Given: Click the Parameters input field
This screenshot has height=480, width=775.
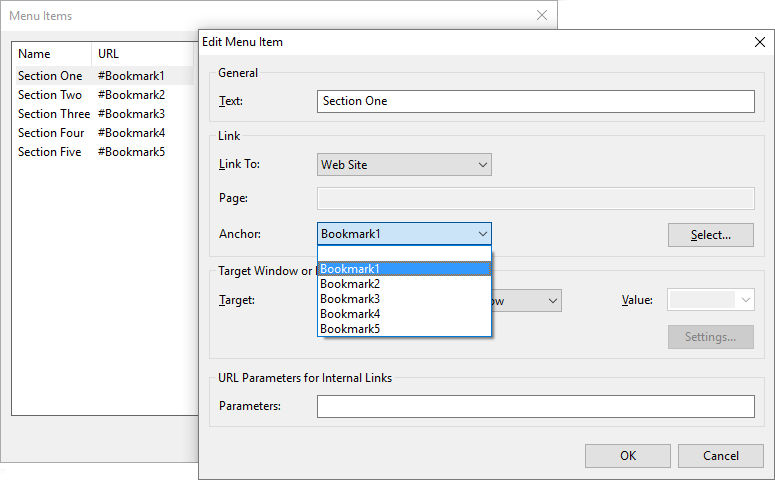Looking at the screenshot, I should tap(535, 406).
